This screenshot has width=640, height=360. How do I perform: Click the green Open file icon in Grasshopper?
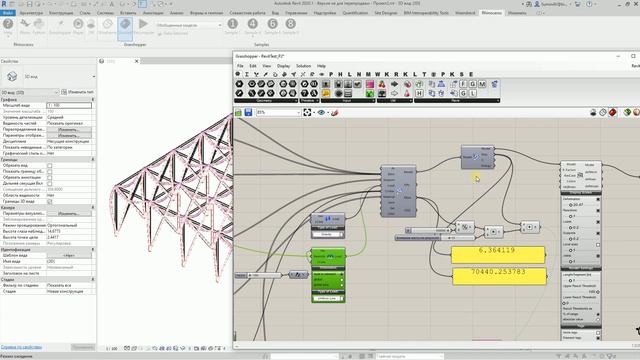[x=239, y=112]
